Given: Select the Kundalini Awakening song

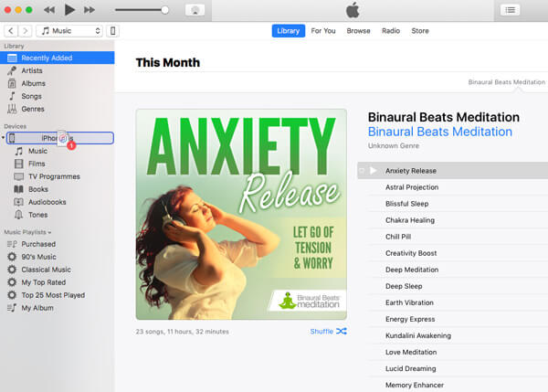Looking at the screenshot, I should [458, 335].
